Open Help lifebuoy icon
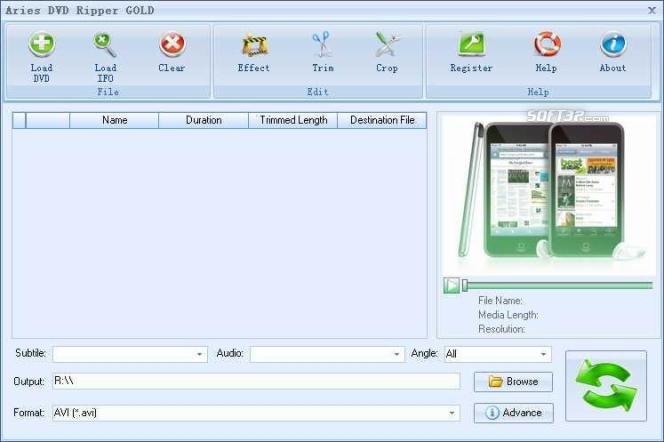The image size is (664, 442). click(x=547, y=44)
